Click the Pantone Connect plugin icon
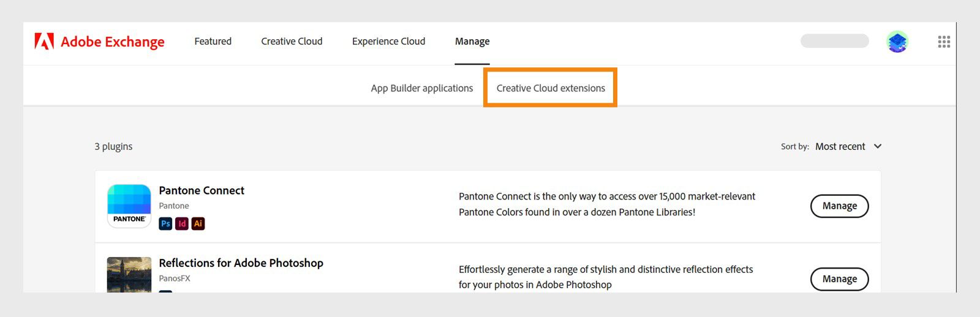This screenshot has width=980, height=317. (129, 206)
